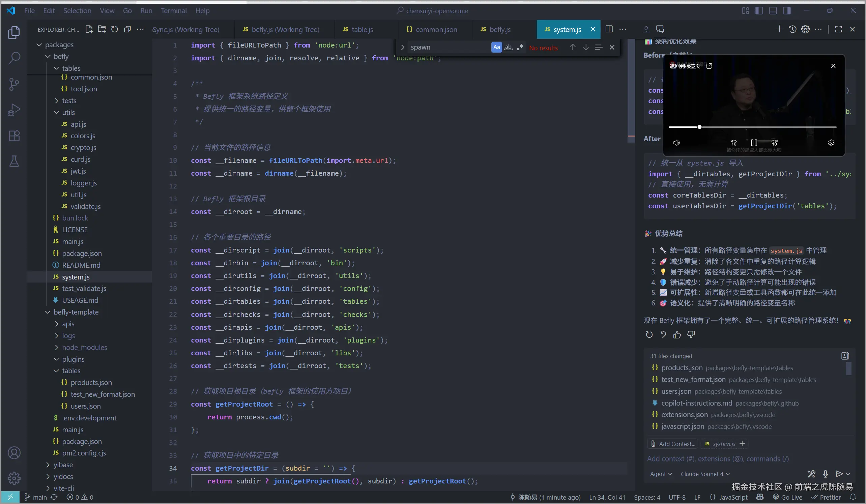Click the video progress slider

(752, 127)
